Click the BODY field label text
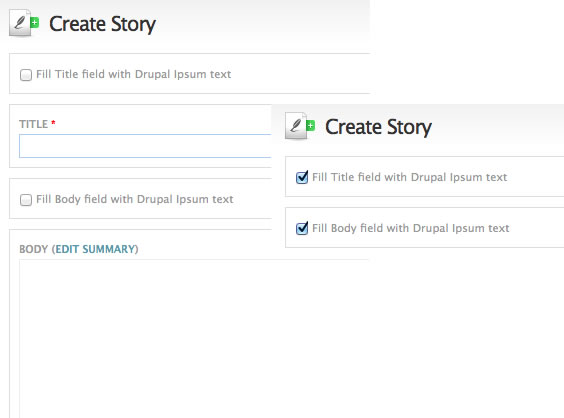This screenshot has height=418, width=564. (x=33, y=249)
